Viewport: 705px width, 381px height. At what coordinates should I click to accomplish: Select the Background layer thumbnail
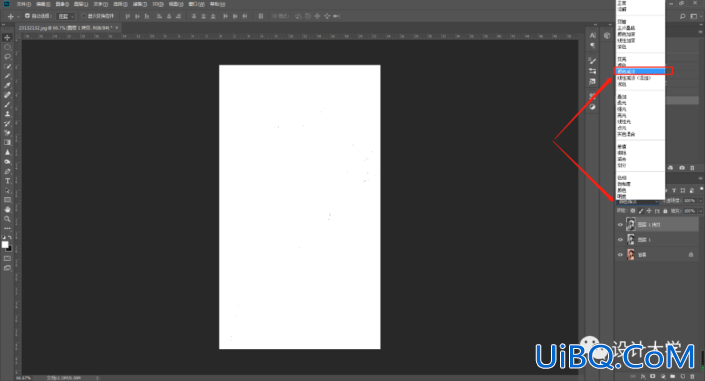631,255
